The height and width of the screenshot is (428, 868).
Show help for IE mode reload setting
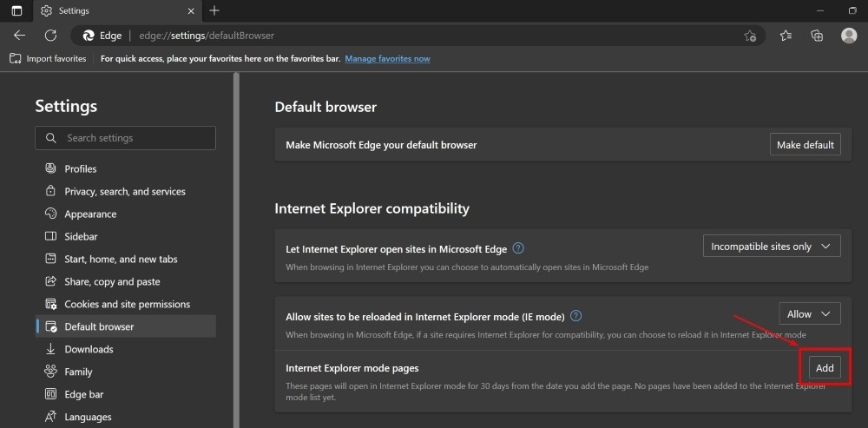pyautogui.click(x=575, y=316)
